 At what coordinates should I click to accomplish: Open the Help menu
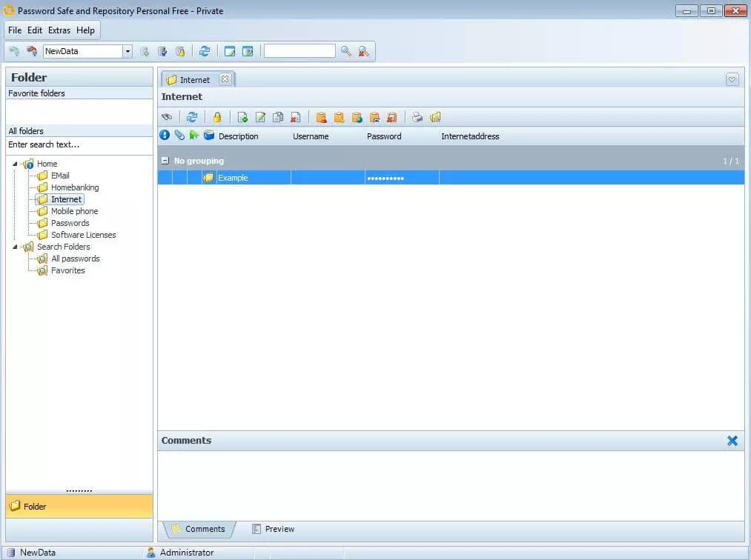(x=86, y=30)
